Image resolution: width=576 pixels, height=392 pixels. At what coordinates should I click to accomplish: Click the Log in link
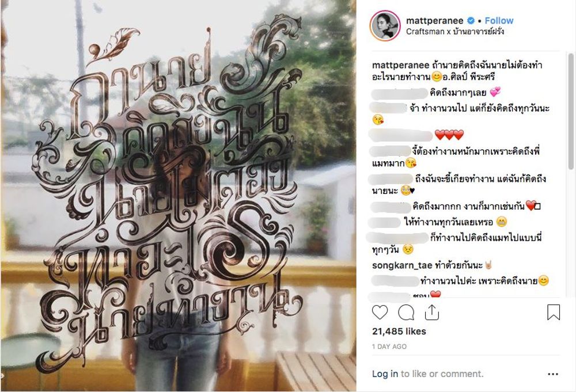[385, 374]
